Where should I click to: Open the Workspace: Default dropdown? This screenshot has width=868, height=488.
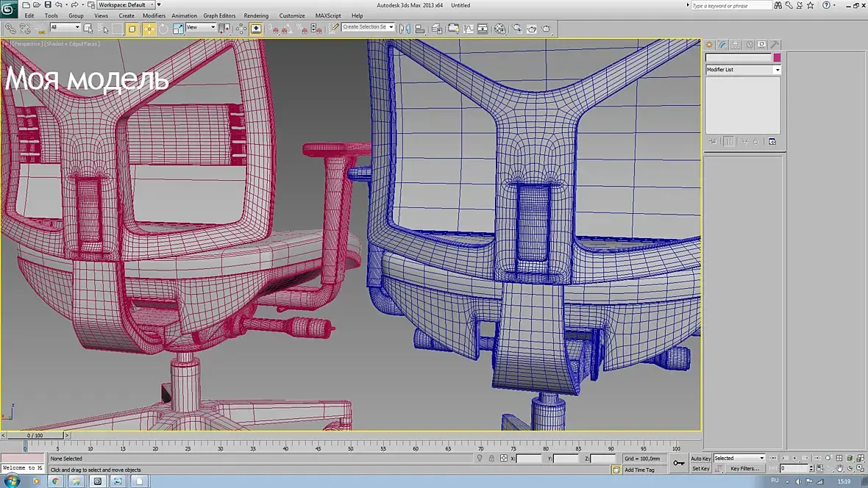coord(127,5)
